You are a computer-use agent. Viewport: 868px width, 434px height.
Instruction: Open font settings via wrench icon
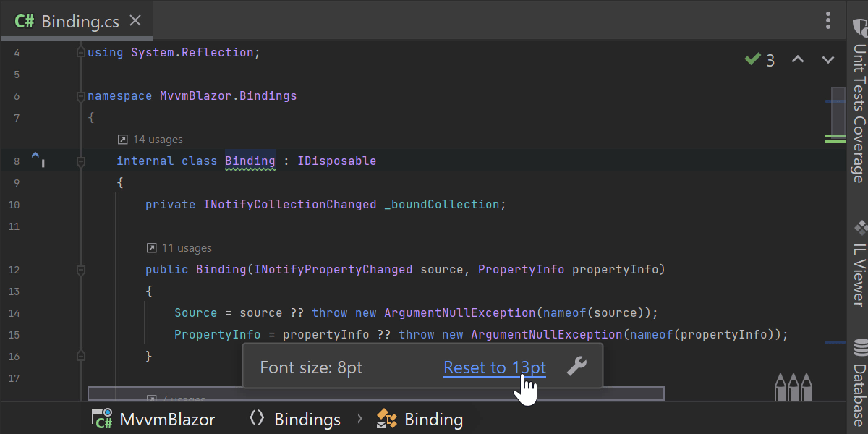(576, 367)
